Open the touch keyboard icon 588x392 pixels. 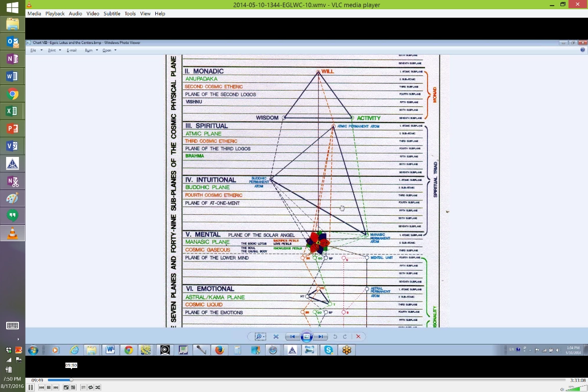tap(12, 326)
